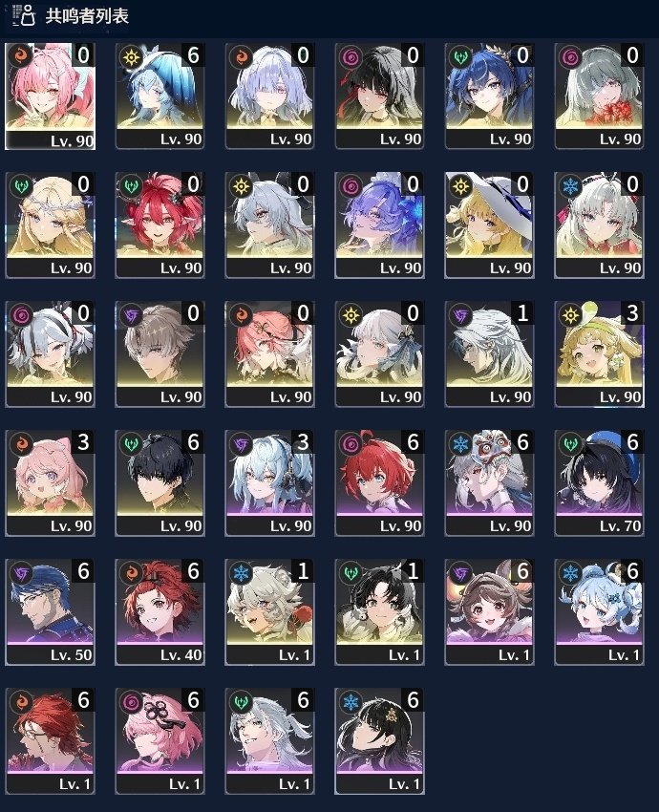Click the Aero icon on the Lv. 70 blue-beret resonator
Screen dimensions: 659x812
[x=571, y=444]
